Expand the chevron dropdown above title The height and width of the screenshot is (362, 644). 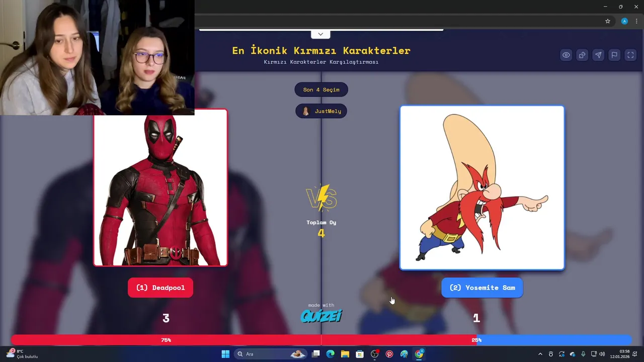pyautogui.click(x=320, y=34)
